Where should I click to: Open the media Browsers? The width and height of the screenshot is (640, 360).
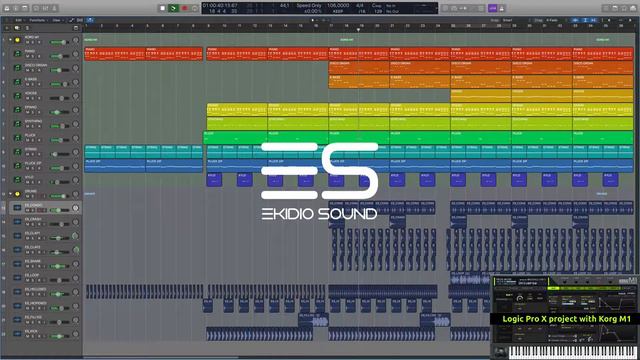point(633,8)
